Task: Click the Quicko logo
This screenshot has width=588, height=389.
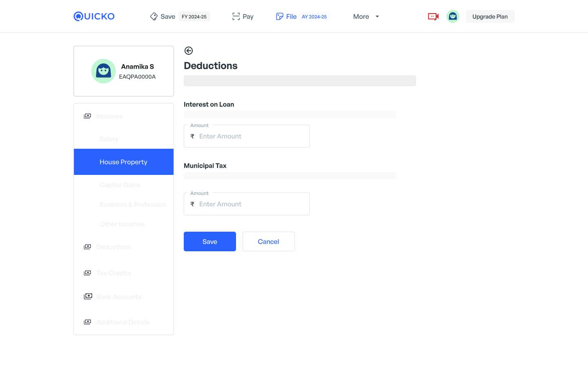Action: pos(94,16)
